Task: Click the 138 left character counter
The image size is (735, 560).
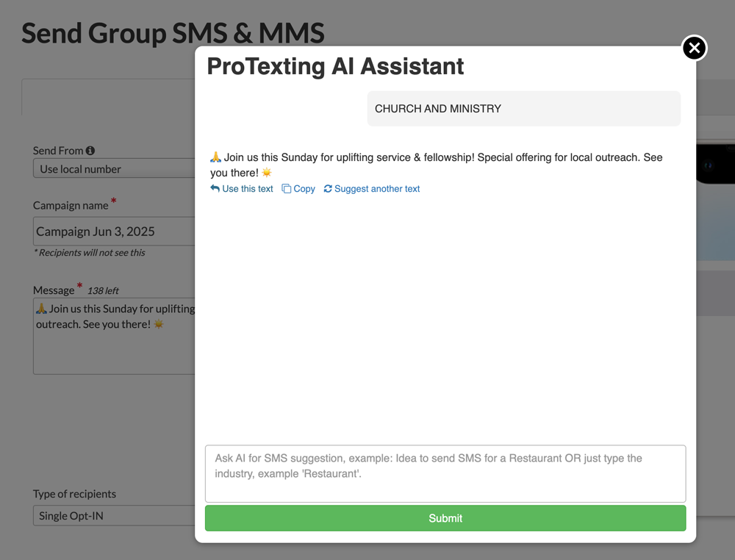Action: [103, 290]
